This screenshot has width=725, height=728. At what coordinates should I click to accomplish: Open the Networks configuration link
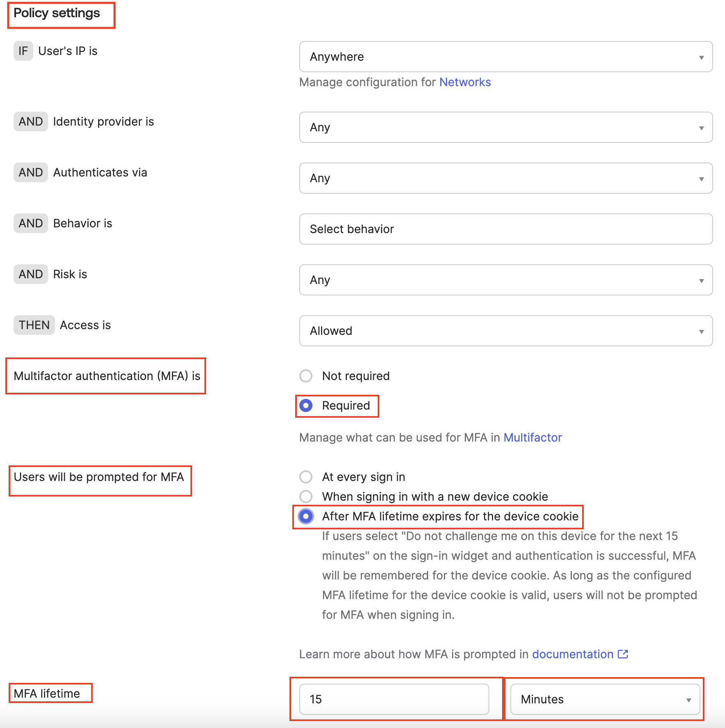(x=465, y=82)
